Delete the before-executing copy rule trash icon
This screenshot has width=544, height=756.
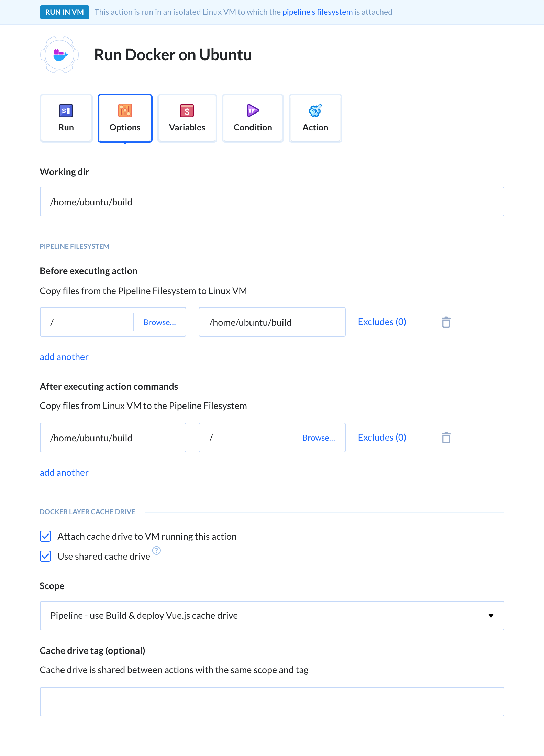pyautogui.click(x=446, y=322)
